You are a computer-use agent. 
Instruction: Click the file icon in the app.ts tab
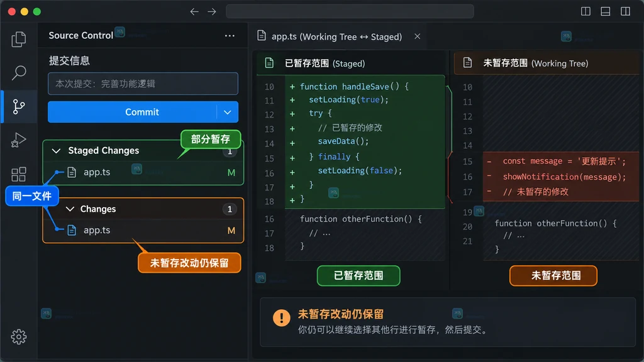point(262,36)
